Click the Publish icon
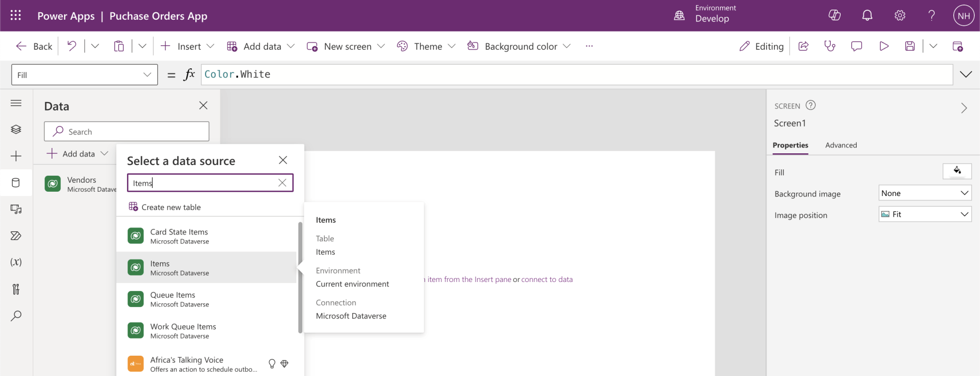 coord(958,46)
